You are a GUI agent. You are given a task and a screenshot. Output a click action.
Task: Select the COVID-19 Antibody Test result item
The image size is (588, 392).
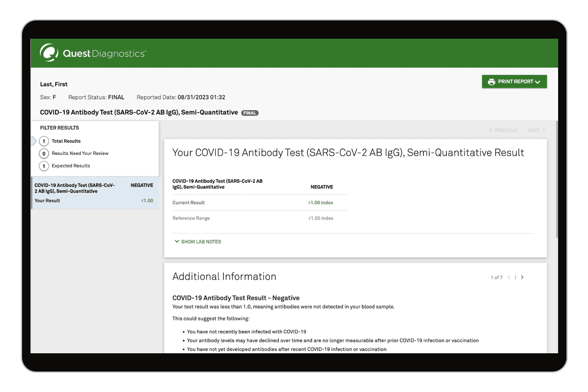[94, 193]
